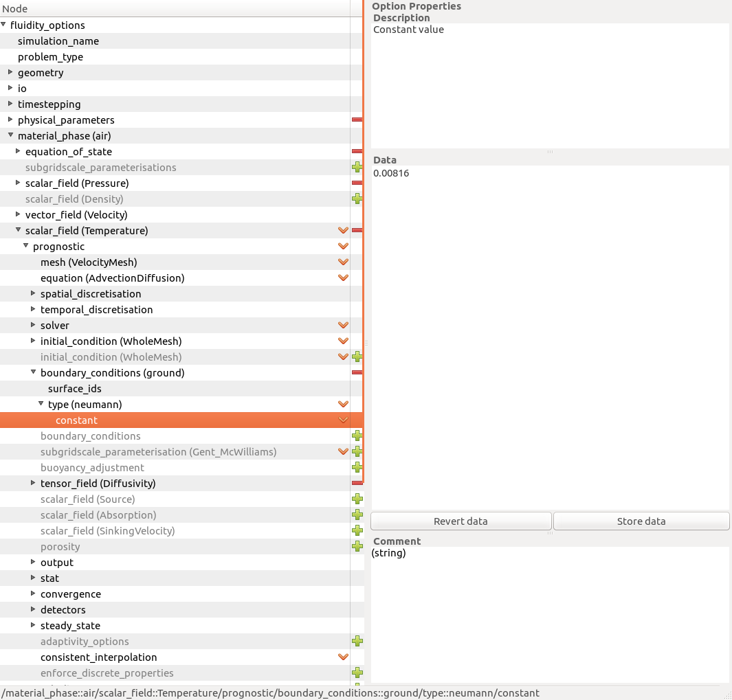Click the Revert data button

coord(461,521)
